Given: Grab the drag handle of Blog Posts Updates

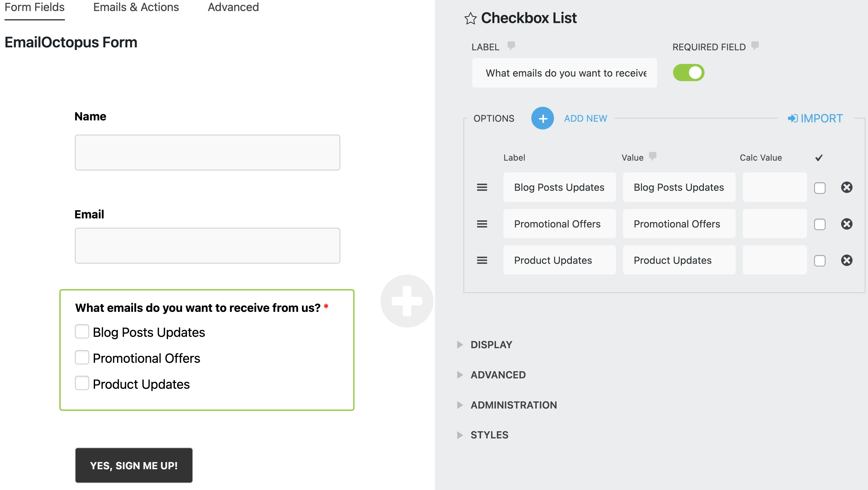Looking at the screenshot, I should click(482, 187).
